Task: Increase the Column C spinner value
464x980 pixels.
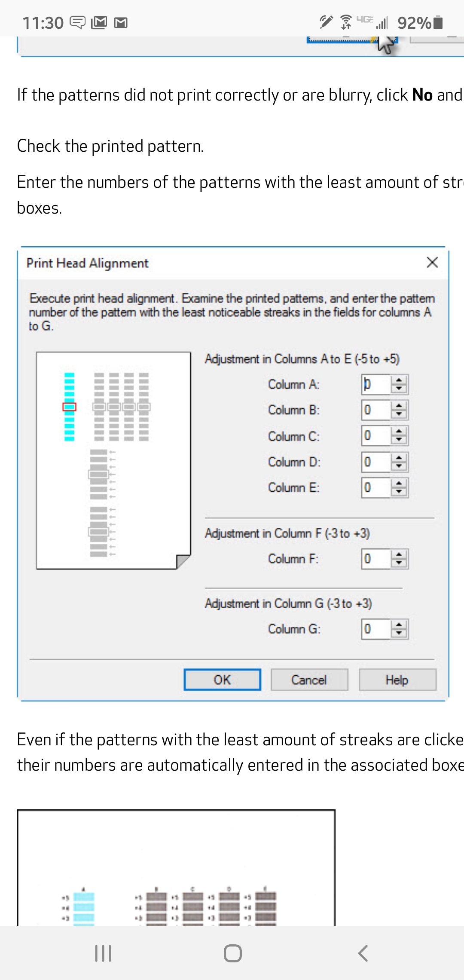Action: pos(399,432)
